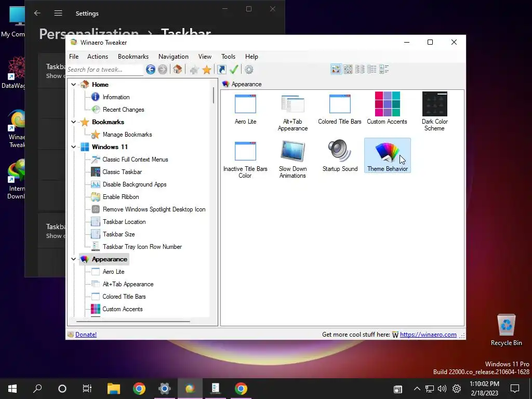Collapse the Bookmarks tree node
This screenshot has width=532, height=399.
(74, 122)
